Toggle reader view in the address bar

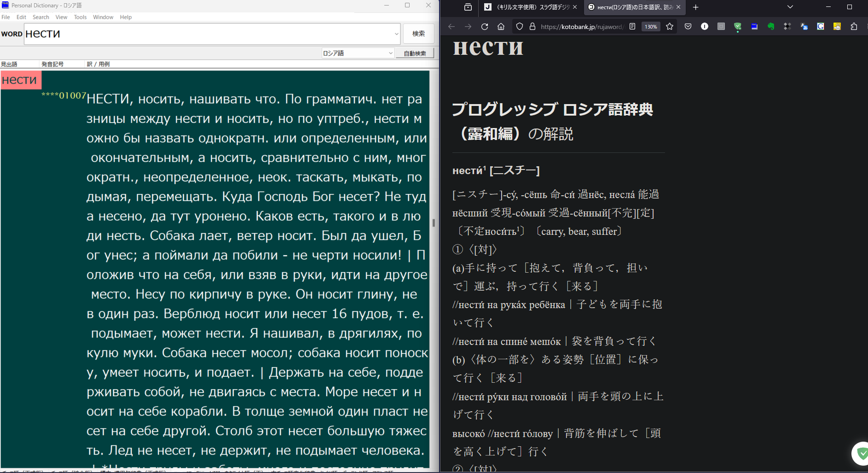pos(632,26)
